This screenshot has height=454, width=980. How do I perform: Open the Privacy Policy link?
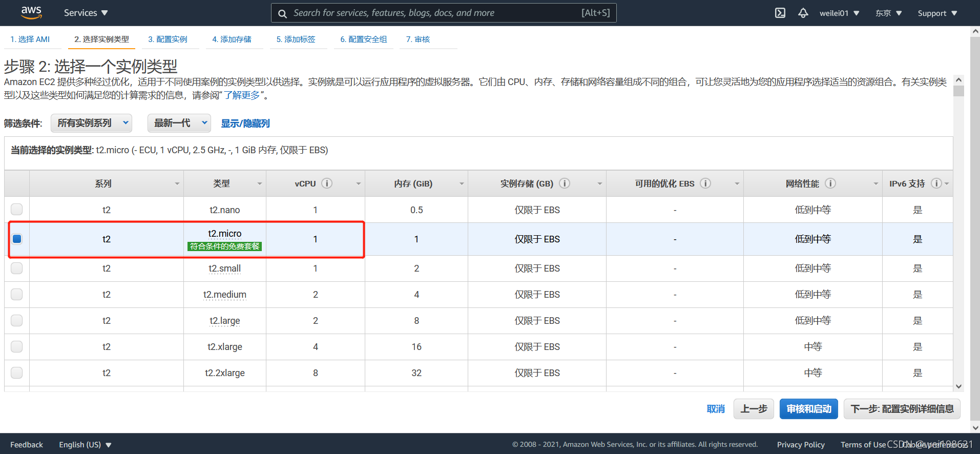801,445
